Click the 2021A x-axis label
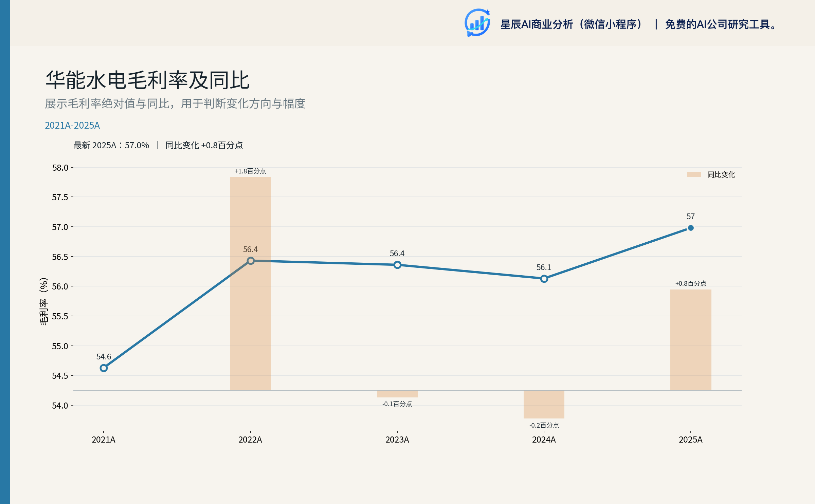 (x=104, y=440)
